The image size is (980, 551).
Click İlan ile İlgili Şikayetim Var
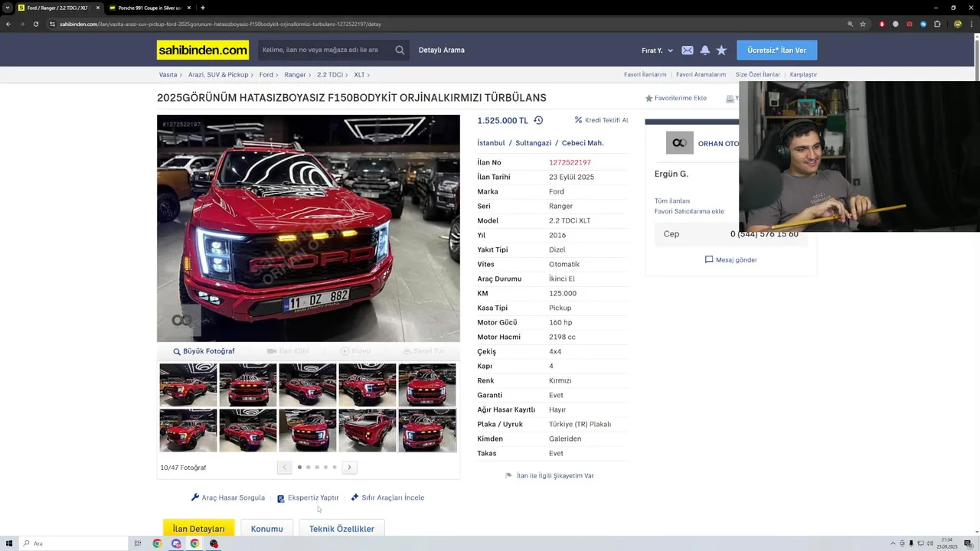(x=550, y=476)
